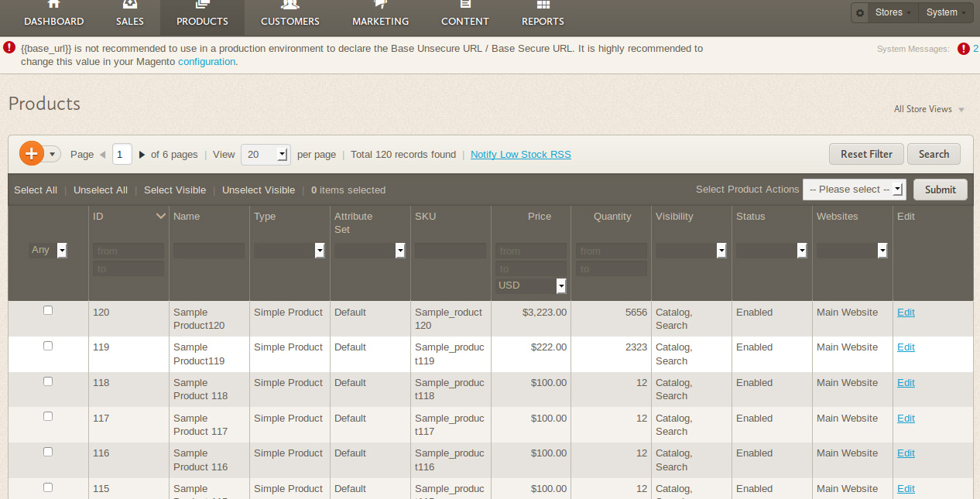Click the red error icon beside base_url warning
The height and width of the screenshot is (499, 980).
(9, 47)
